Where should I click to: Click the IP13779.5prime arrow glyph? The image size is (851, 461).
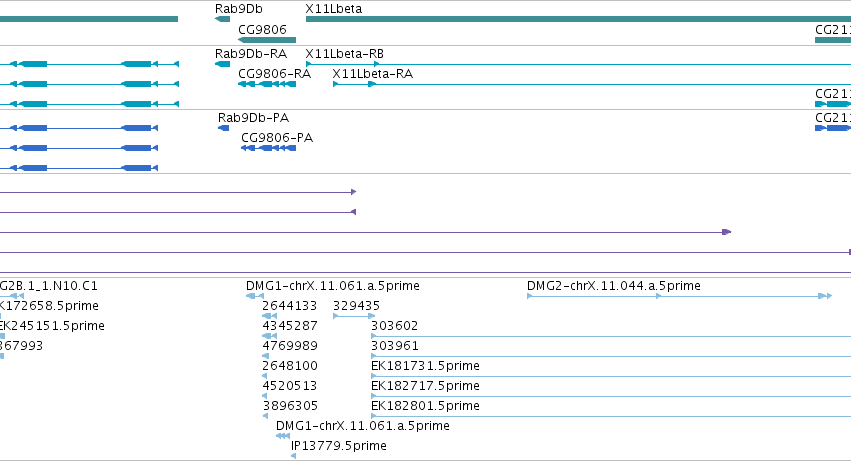click(x=294, y=456)
